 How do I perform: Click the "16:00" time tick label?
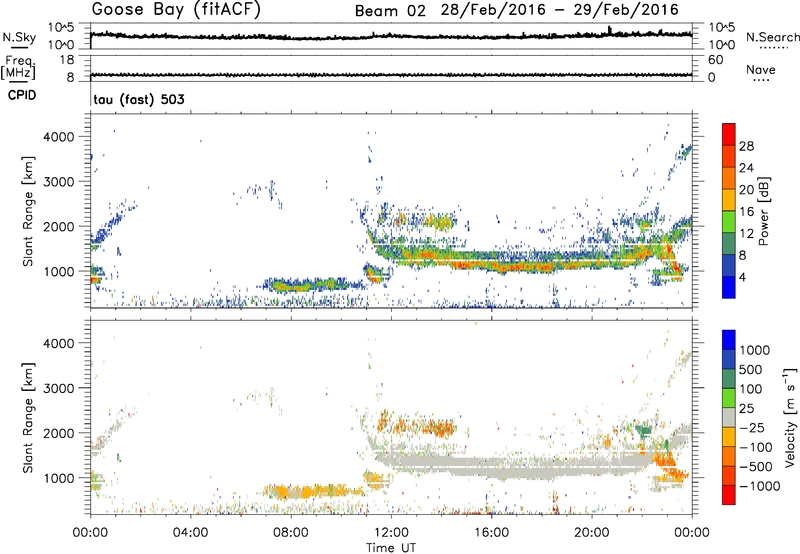coord(491,533)
